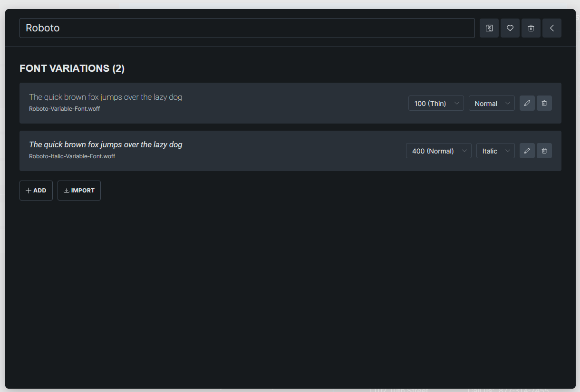
Task: Click the Roboto-Italic-Variable-Font.woff filename label
Action: 72,156
